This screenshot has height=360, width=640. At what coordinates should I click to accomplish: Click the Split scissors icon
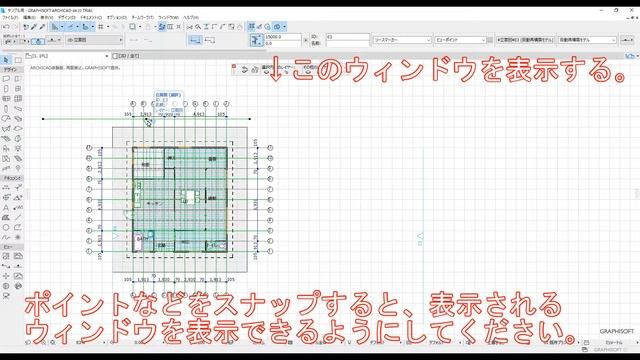click(190, 27)
